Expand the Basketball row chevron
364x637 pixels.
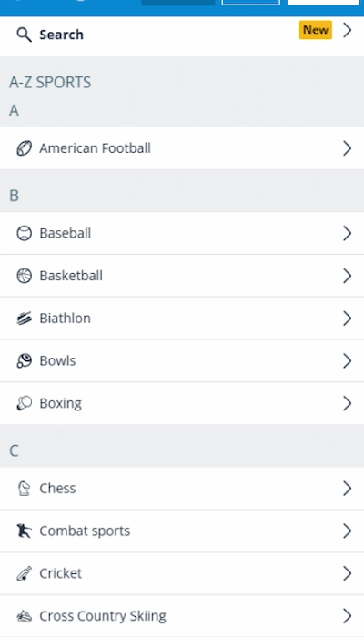point(347,276)
